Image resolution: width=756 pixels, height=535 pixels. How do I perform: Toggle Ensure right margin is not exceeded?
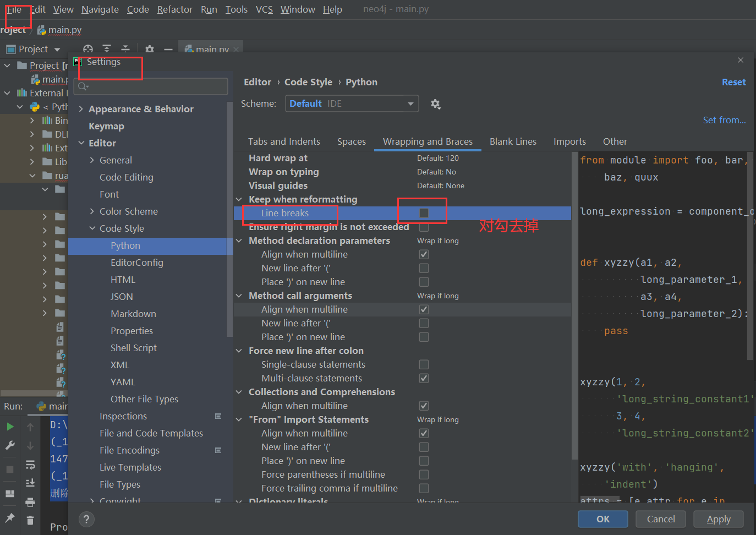424,227
